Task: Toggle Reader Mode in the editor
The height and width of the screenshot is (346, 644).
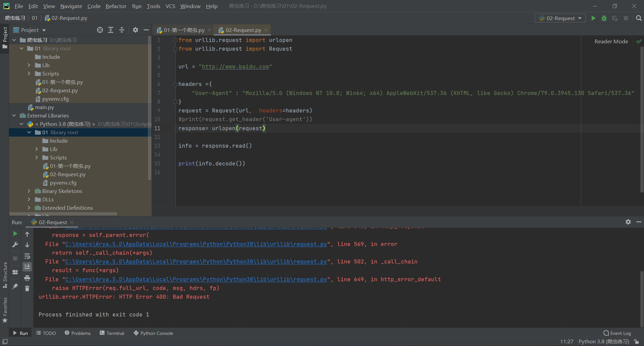Action: click(611, 41)
